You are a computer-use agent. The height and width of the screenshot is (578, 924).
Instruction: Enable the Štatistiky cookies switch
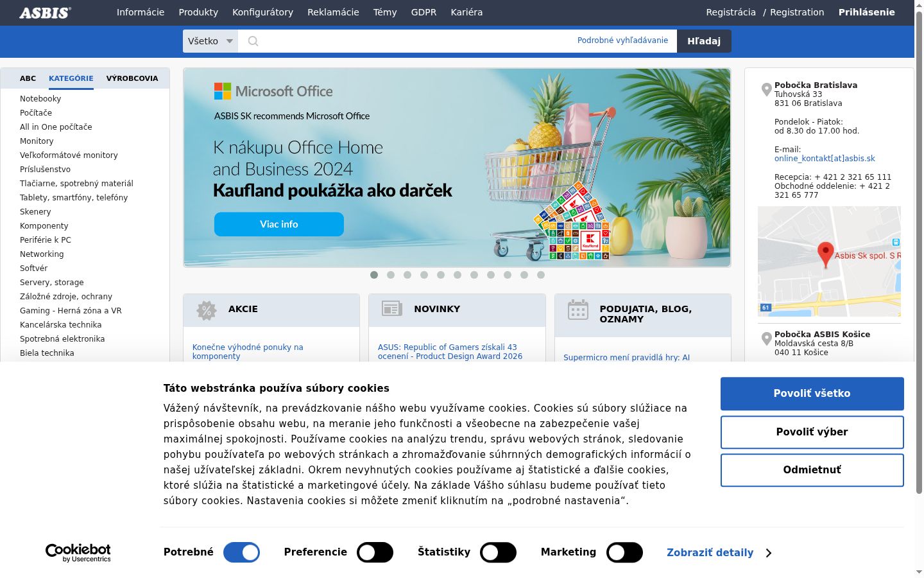[498, 552]
